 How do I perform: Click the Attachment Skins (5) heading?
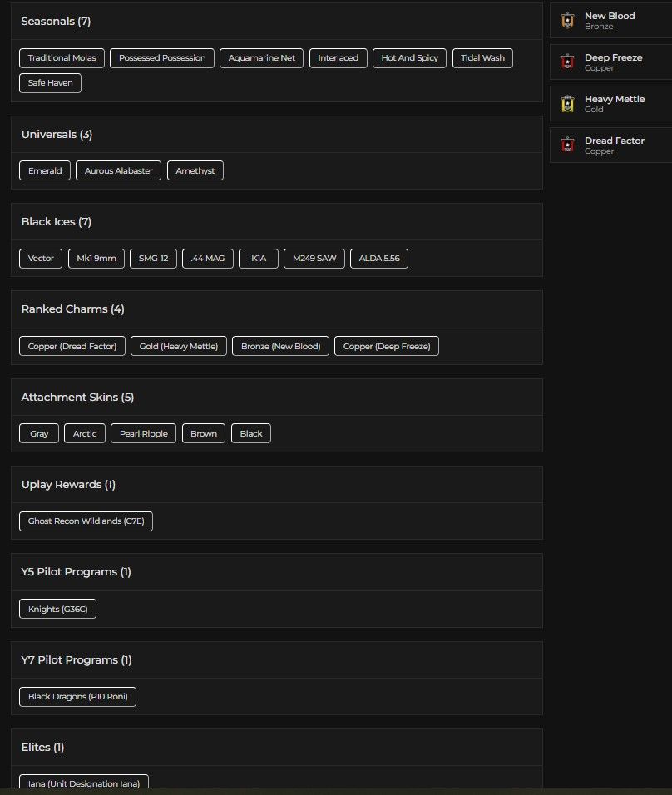[x=77, y=397]
